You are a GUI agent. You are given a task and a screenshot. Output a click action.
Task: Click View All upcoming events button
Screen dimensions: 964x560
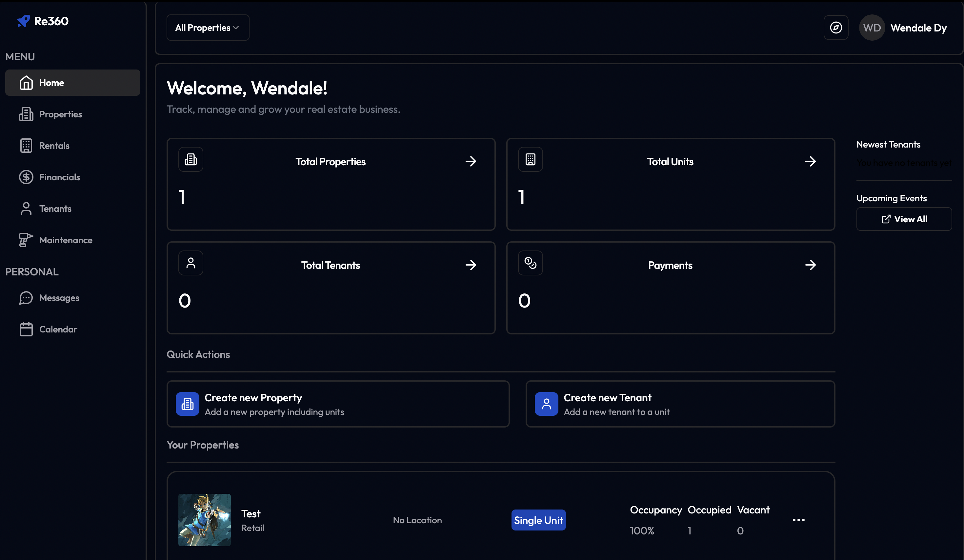tap(904, 219)
